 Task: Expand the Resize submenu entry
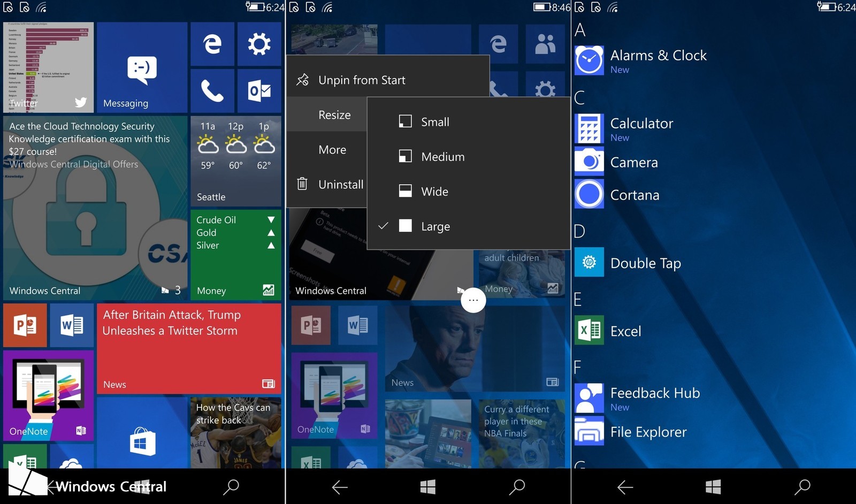(334, 115)
